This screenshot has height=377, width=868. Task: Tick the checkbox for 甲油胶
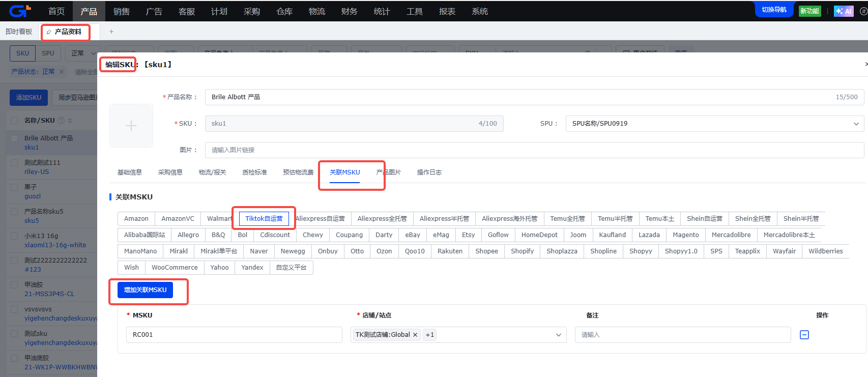14,285
